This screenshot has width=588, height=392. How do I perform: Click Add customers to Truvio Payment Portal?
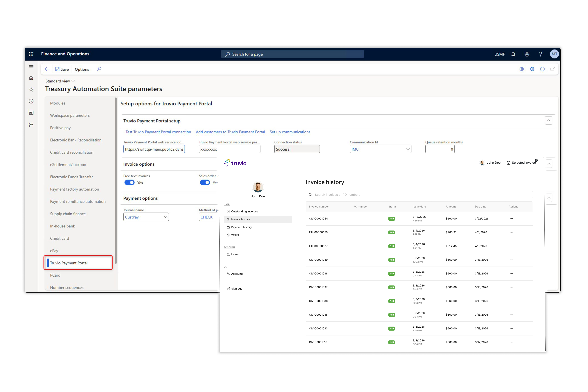[x=230, y=132]
